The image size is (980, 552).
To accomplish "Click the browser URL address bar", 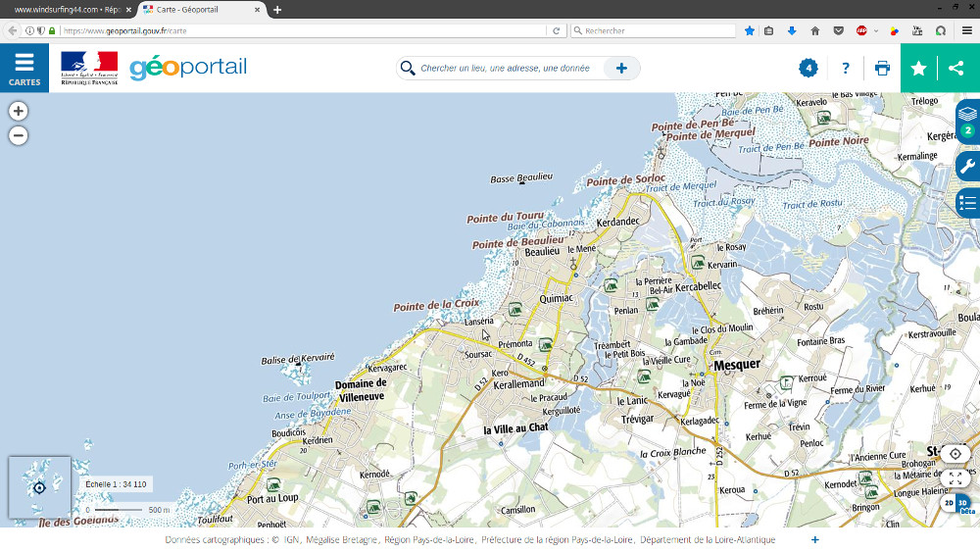I will [303, 30].
